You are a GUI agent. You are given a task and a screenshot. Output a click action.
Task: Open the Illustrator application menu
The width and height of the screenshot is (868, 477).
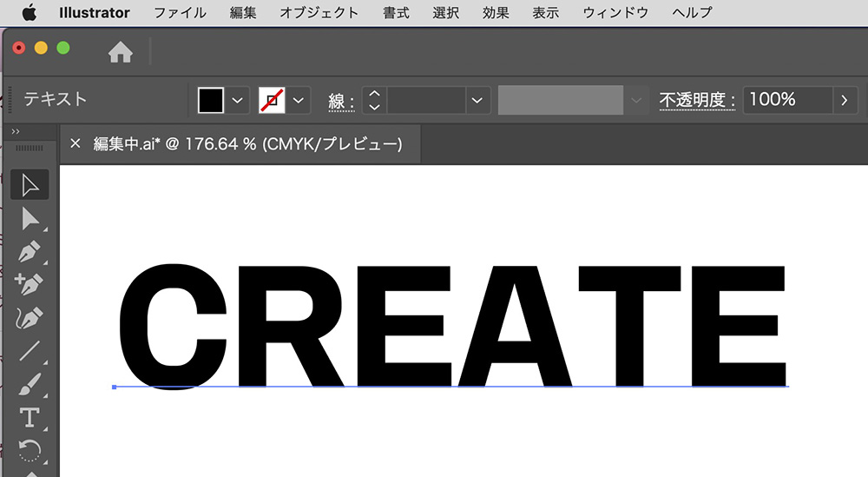[95, 12]
